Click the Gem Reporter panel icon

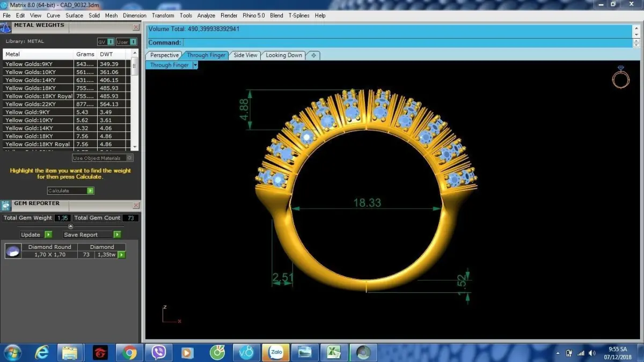(6, 205)
